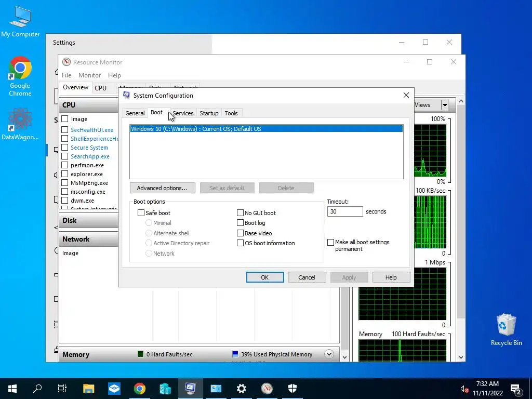Viewport: 532px width, 399px height.
Task: Switch to the General tab
Action: coord(135,113)
